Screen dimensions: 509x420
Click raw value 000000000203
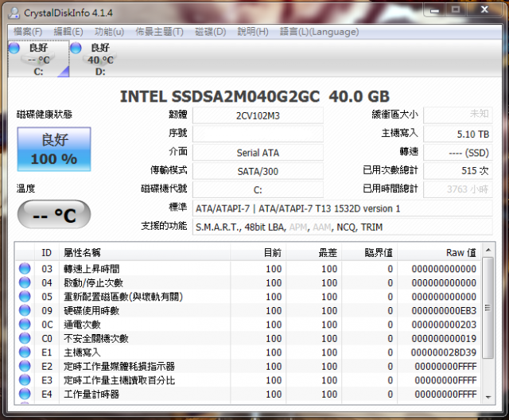click(444, 325)
